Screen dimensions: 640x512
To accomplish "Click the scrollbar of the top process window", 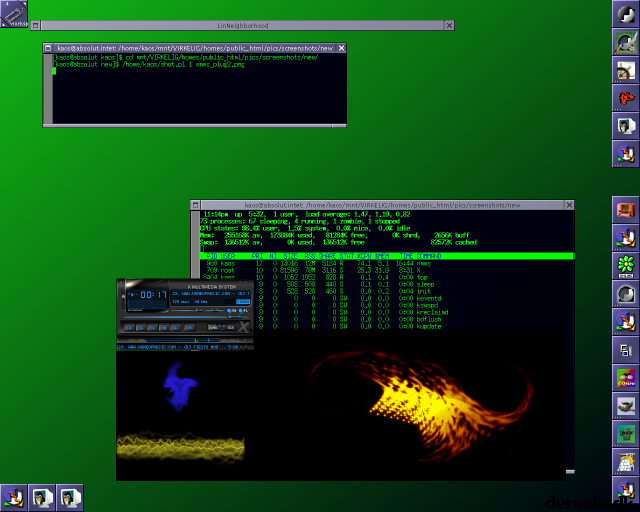I will [196, 244].
